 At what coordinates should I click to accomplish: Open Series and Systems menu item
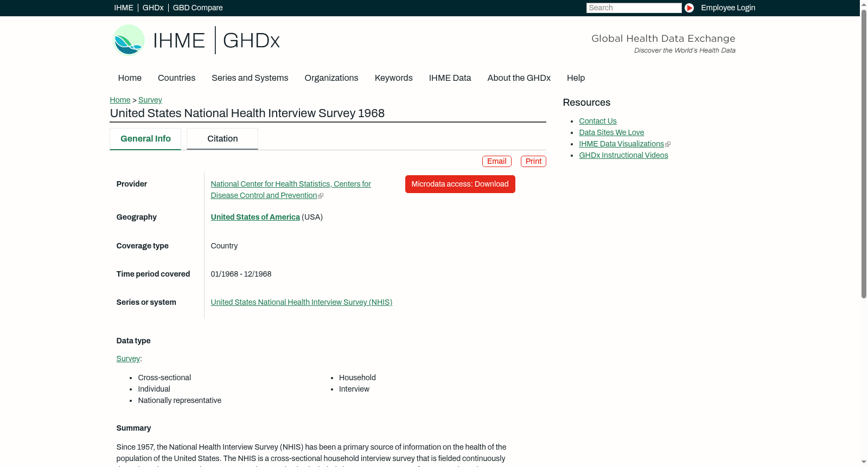tap(250, 78)
